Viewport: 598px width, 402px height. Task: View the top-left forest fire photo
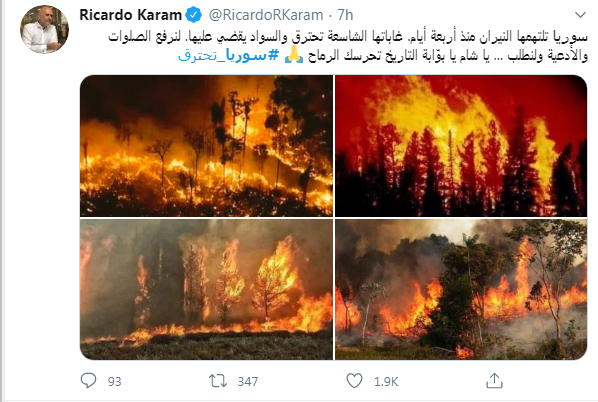206,146
